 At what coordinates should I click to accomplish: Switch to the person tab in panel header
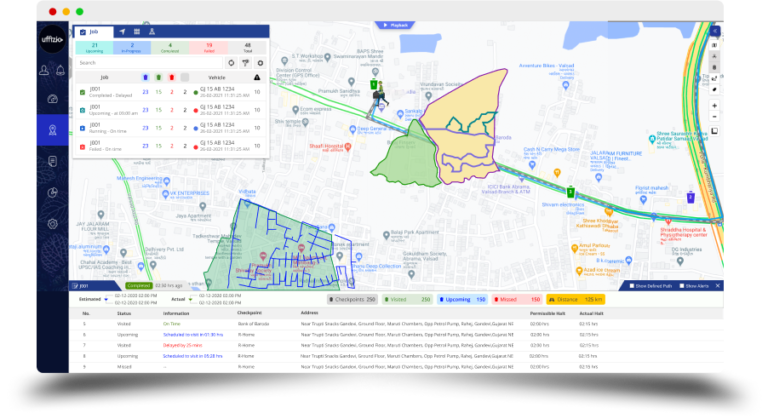[152, 32]
